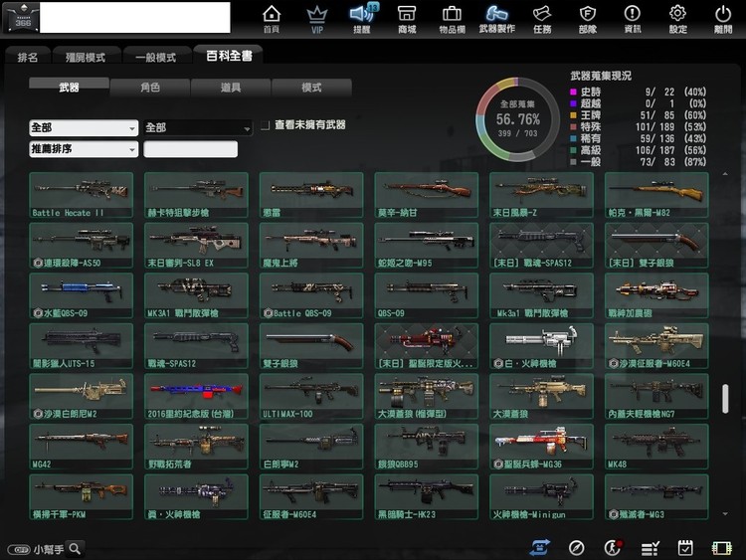This screenshot has width=746, height=560.
Task: Open the 推薦排序 sort dropdown
Action: click(84, 149)
